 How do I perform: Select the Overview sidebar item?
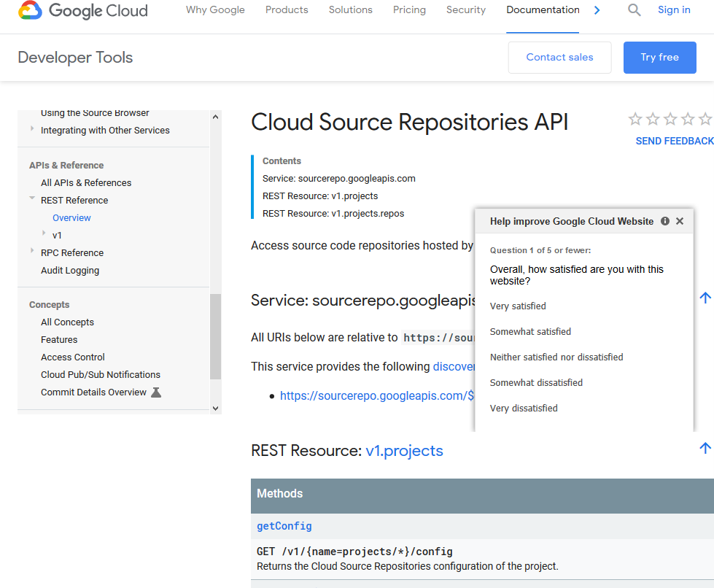[x=71, y=217]
